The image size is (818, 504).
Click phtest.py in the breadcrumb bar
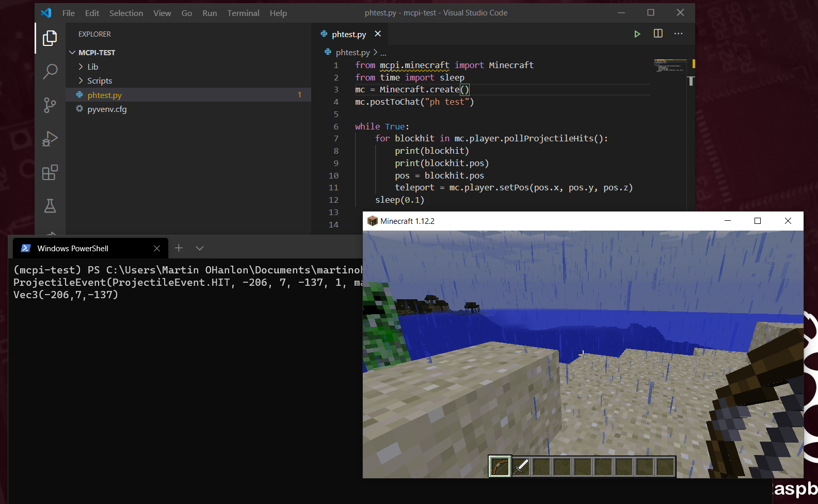pos(352,53)
